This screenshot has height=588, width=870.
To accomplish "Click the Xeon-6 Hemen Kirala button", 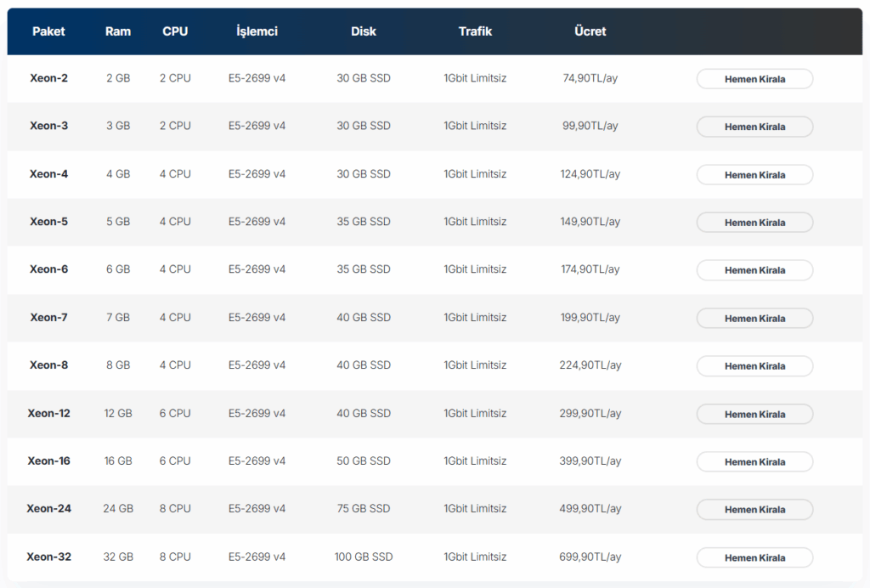I will click(754, 270).
